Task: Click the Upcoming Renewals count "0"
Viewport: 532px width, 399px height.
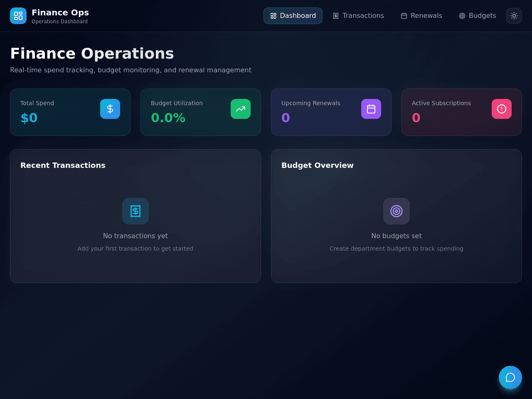Action: click(x=286, y=118)
